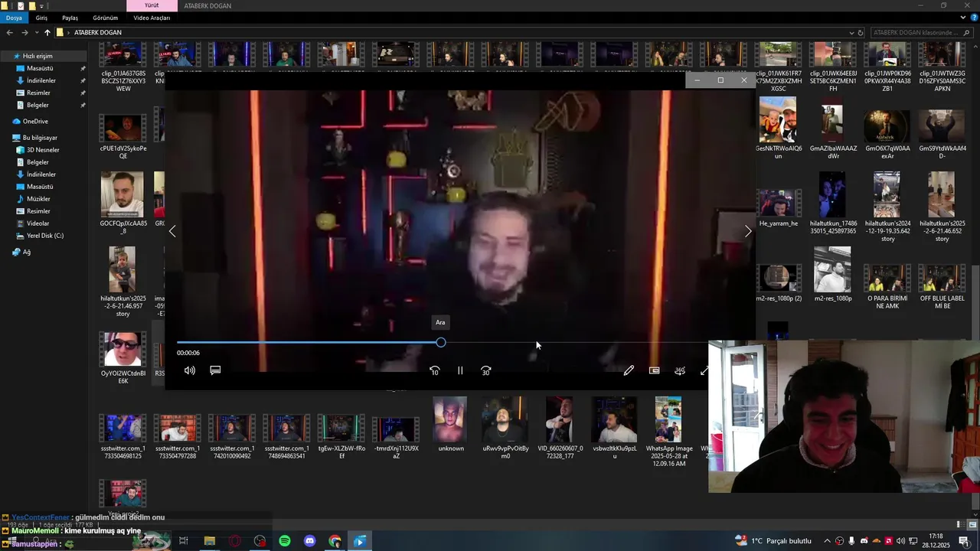Seek to a later point on video timeline
The image size is (980, 551).
tap(574, 343)
